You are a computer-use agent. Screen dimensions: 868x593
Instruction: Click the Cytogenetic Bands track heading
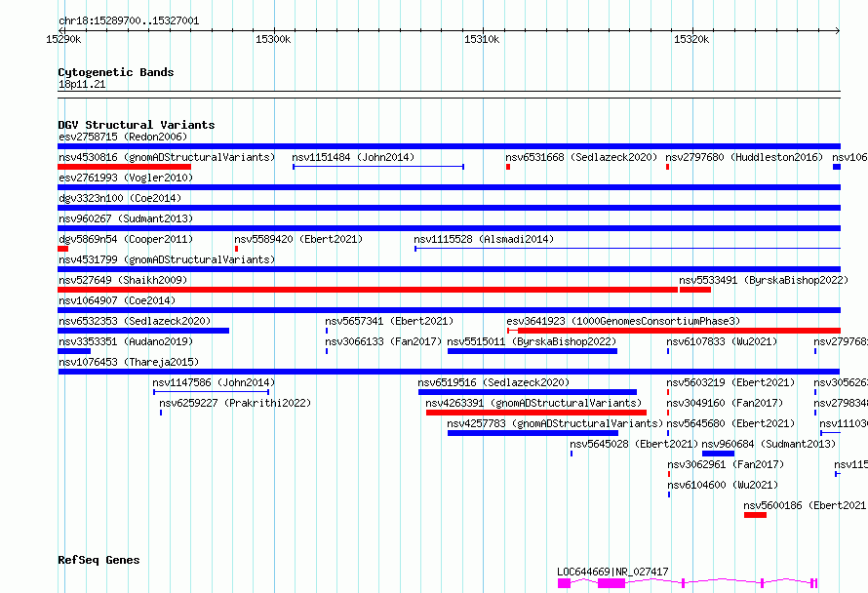116,72
